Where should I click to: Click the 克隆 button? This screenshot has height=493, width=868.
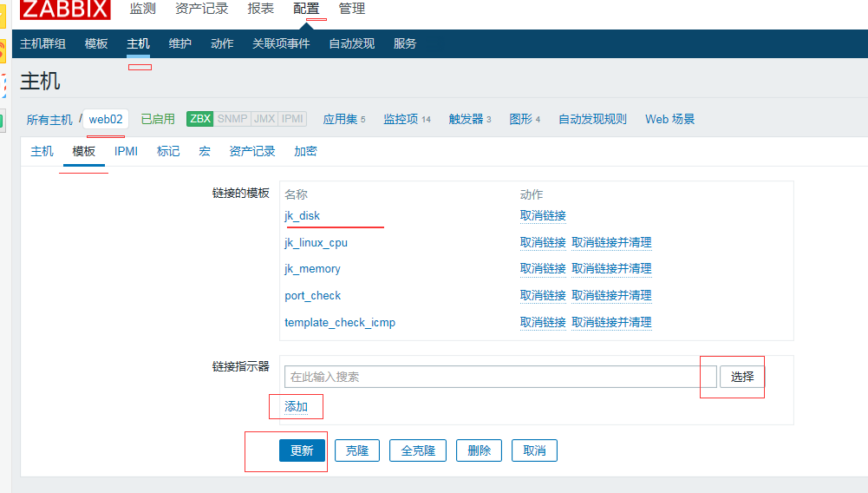point(357,450)
